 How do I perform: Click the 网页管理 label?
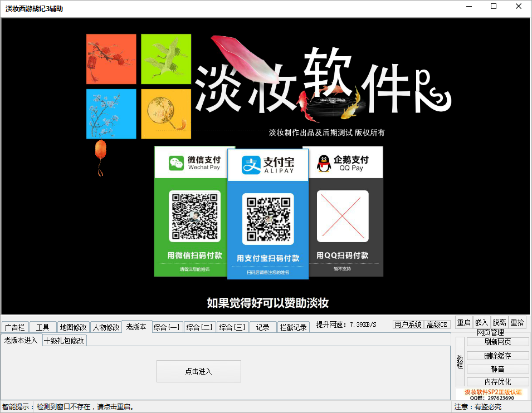tap(490, 332)
